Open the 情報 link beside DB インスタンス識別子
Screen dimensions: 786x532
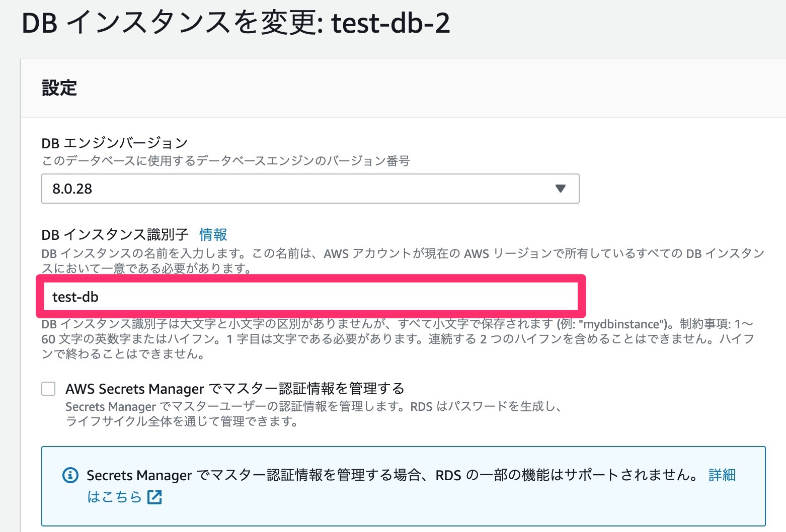point(213,234)
